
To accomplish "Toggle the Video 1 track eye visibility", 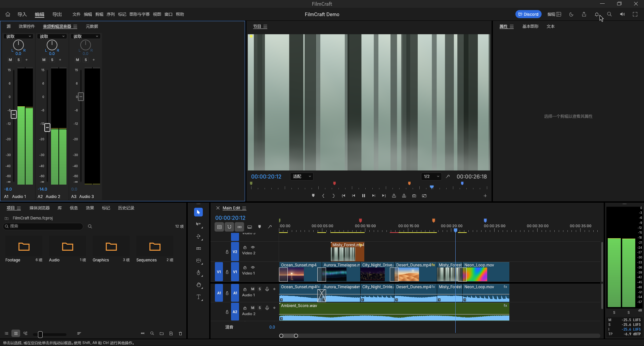I will (253, 267).
